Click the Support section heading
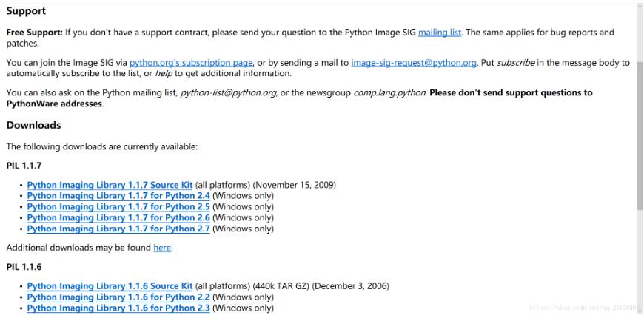Image resolution: width=644 pixels, height=318 pixels. coord(26,11)
